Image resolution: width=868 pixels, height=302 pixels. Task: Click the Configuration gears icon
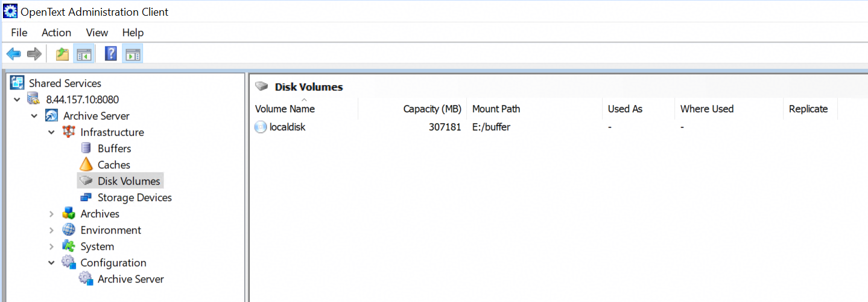[69, 262]
